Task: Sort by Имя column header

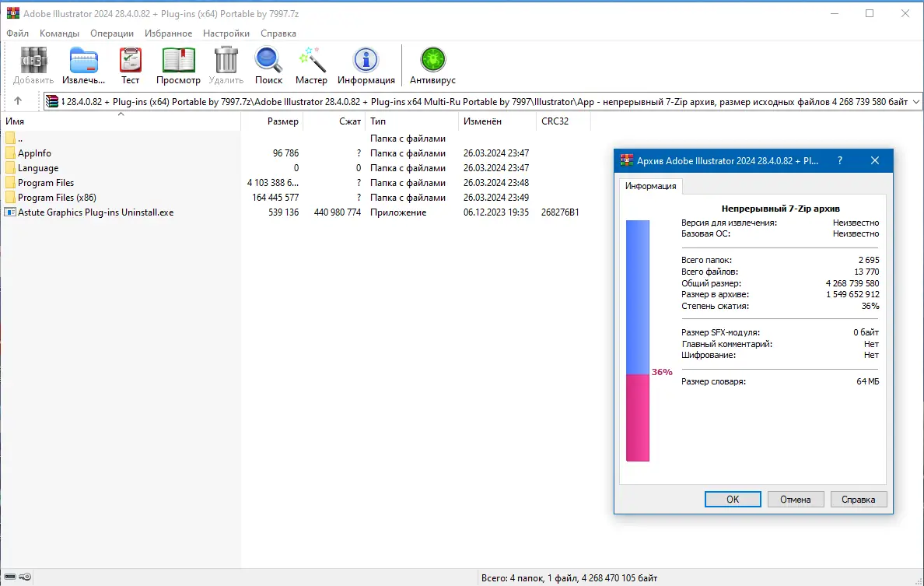Action: [121, 121]
